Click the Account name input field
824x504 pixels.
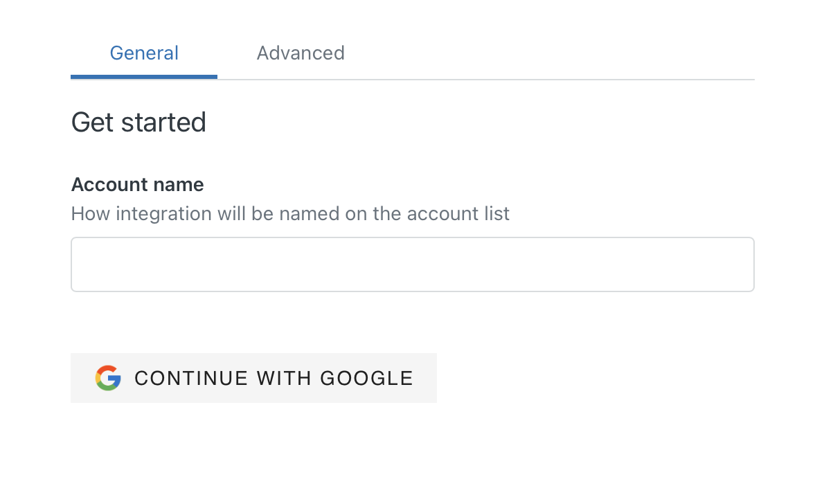[x=412, y=264]
